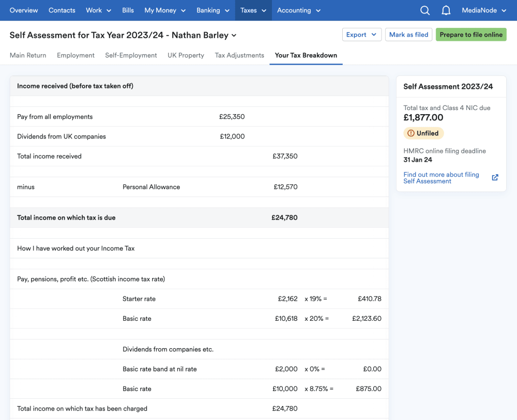Open the notifications bell

pyautogui.click(x=446, y=10)
